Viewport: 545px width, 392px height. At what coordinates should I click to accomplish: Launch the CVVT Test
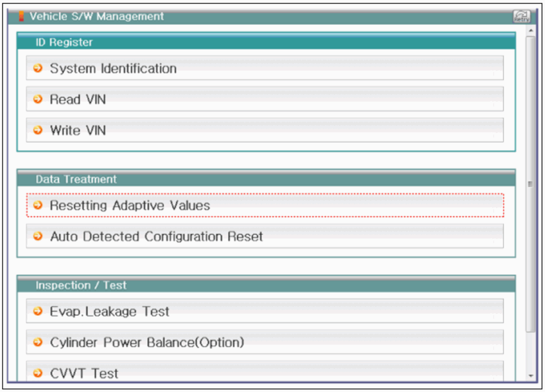[x=84, y=373]
